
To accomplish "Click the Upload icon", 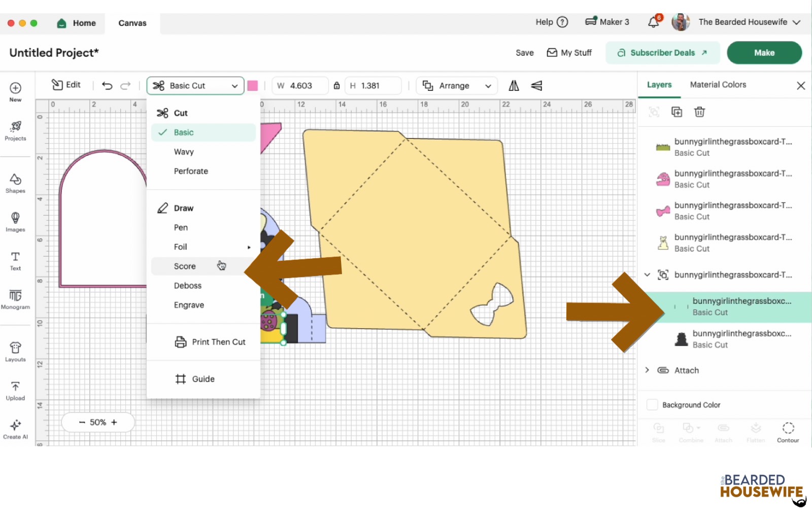I will 15,391.
